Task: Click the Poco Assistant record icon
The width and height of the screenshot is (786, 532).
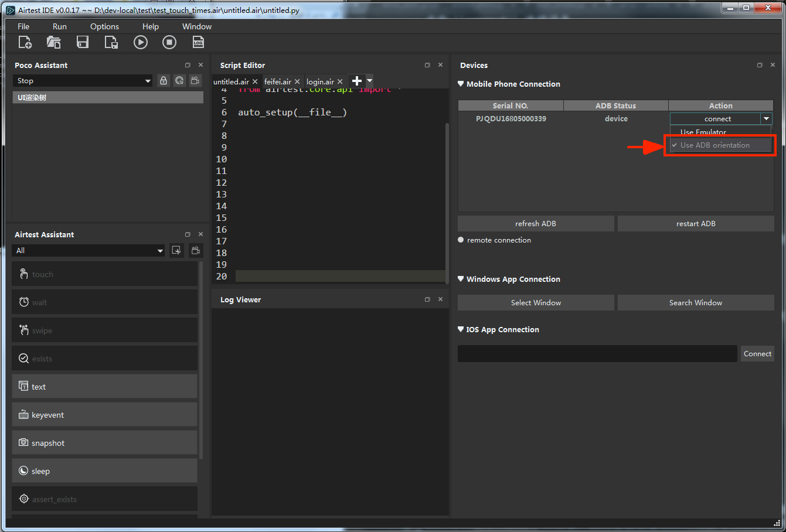Action: 195,81
